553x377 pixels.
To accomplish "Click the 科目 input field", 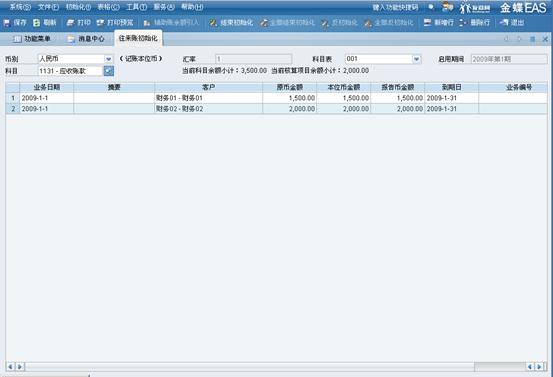I will (71, 71).
